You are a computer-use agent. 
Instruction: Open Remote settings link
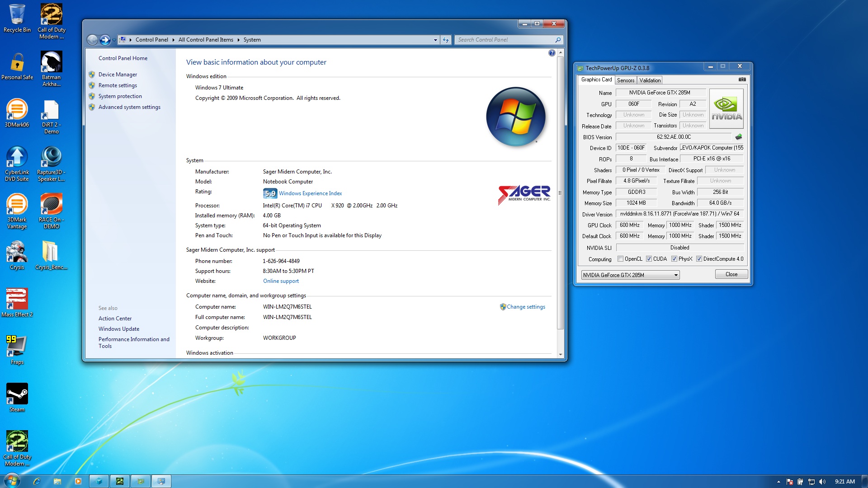point(118,85)
